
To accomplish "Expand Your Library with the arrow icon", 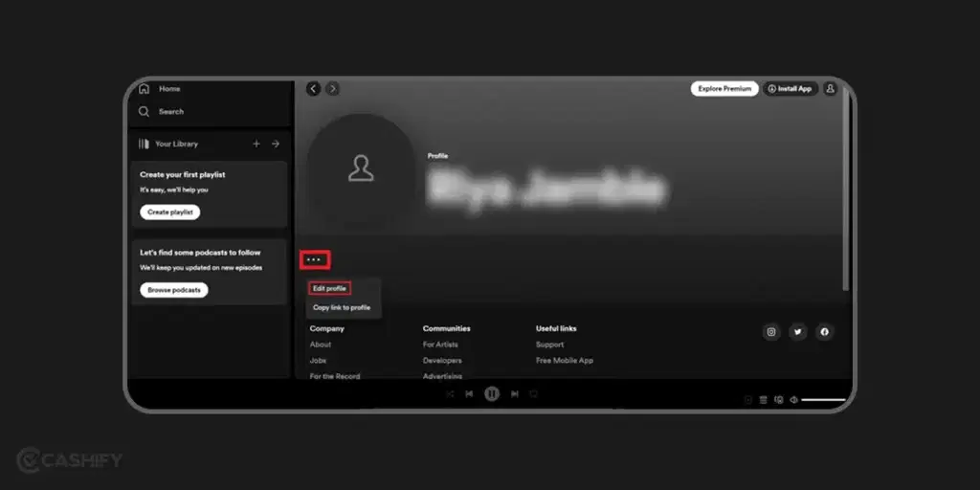I will pos(276,144).
